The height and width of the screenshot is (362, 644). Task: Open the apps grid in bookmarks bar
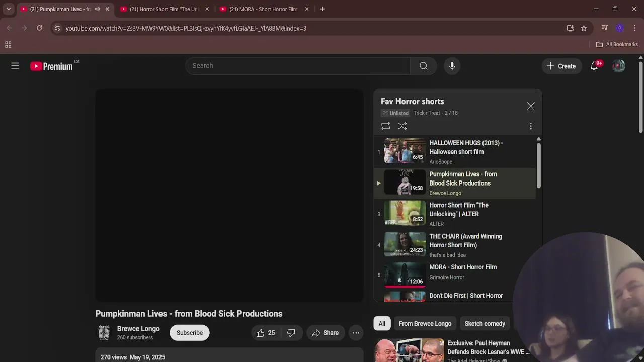point(8,45)
